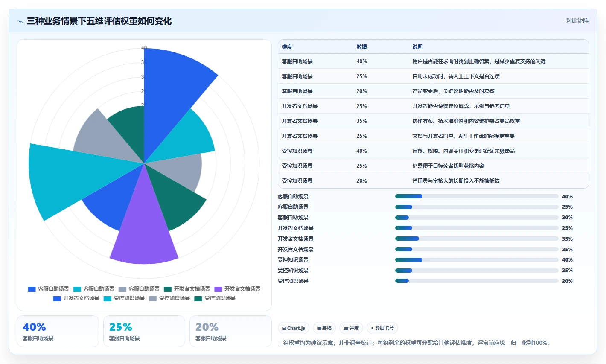Open the 20% 客服自助场景 data card

[x=230, y=331]
